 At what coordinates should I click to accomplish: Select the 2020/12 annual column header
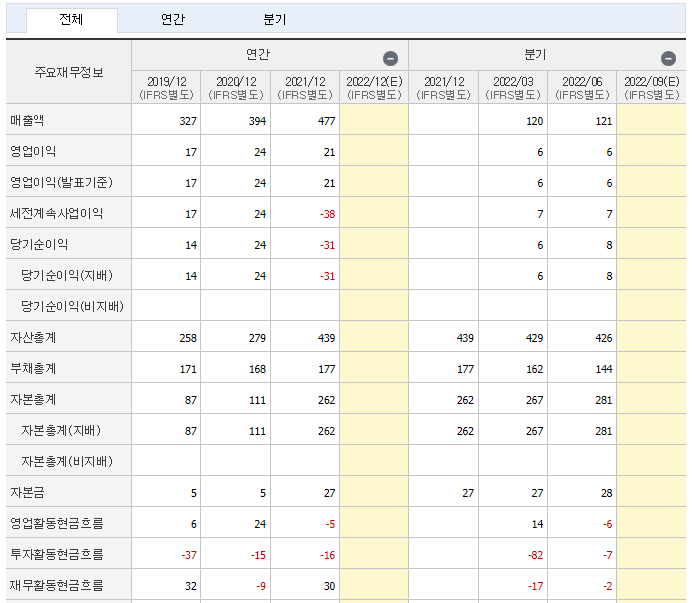pyautogui.click(x=236, y=88)
